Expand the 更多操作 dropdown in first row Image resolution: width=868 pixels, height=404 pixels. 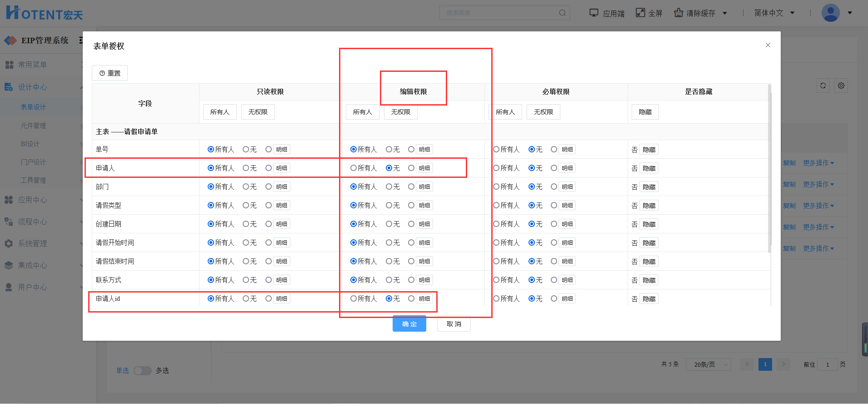(x=818, y=163)
